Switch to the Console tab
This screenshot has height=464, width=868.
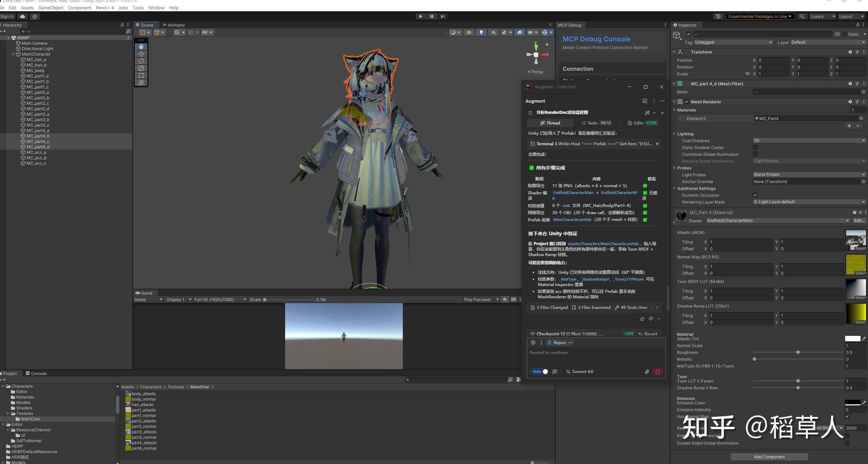coord(36,373)
